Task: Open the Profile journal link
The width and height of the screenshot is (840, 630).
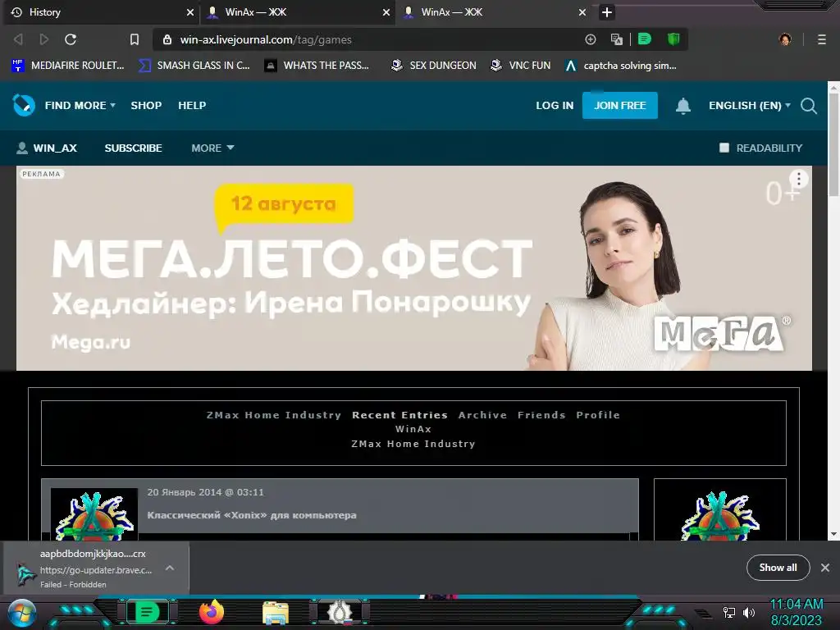Action: pyautogui.click(x=598, y=415)
